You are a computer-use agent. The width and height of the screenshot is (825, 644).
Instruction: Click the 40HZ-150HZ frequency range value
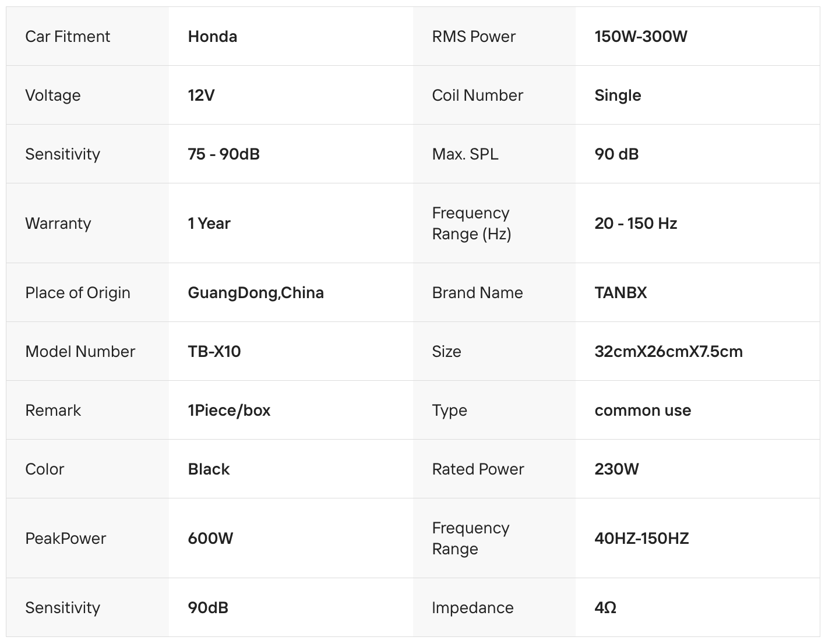pos(641,539)
